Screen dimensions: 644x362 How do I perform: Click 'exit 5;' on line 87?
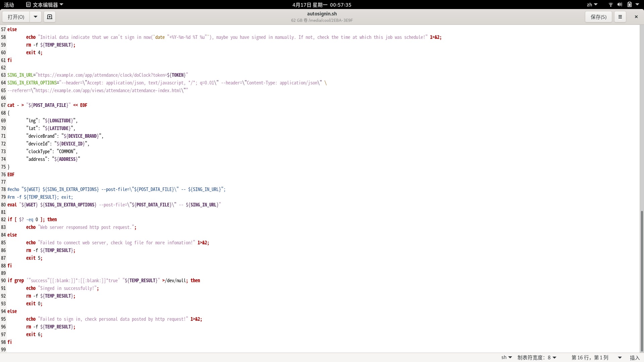click(34, 258)
